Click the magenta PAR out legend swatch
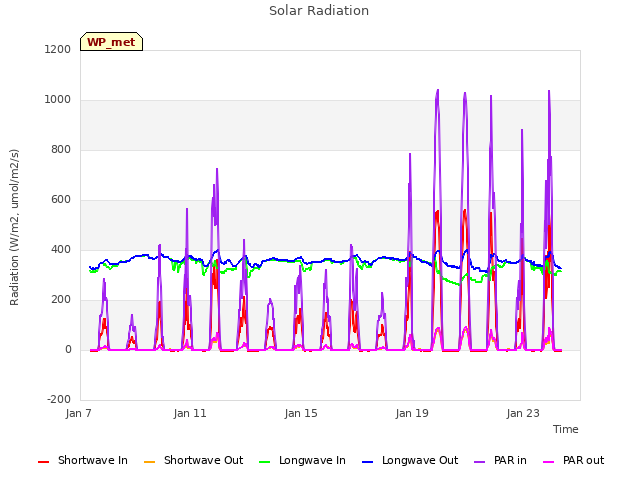This screenshot has height=480, width=640. click(x=549, y=462)
